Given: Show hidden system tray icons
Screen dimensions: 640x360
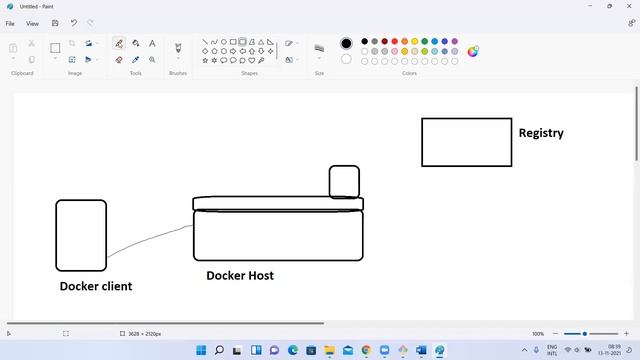Looking at the screenshot, I should coord(524,350).
